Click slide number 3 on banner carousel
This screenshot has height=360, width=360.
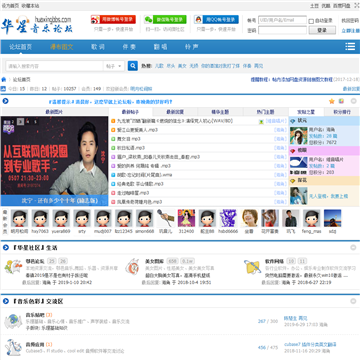pos(20,122)
